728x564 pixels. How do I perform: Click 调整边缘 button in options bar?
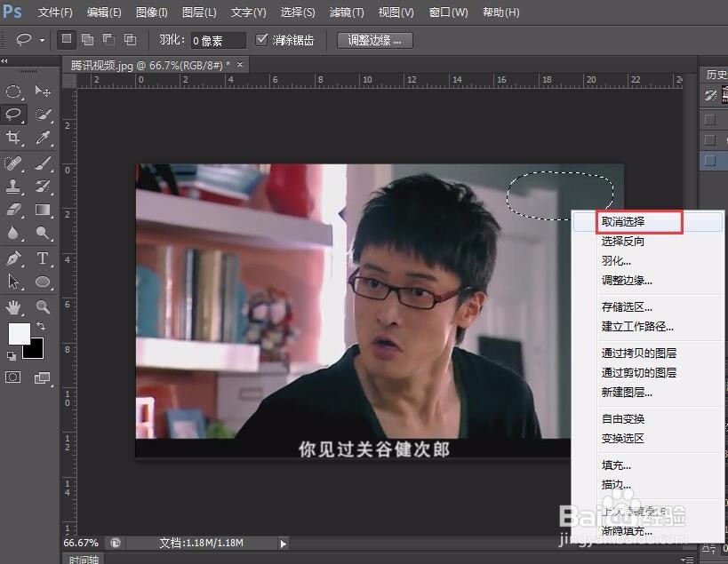[375, 40]
